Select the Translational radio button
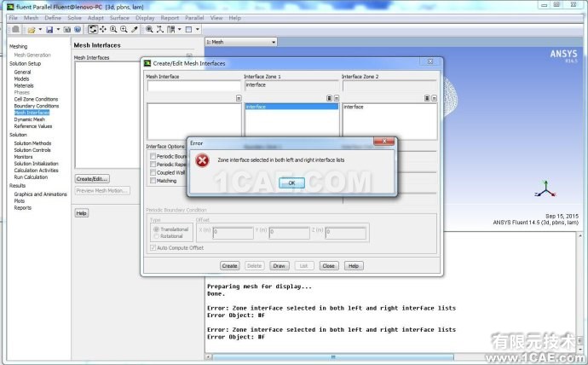This screenshot has height=365, width=588. (x=157, y=229)
